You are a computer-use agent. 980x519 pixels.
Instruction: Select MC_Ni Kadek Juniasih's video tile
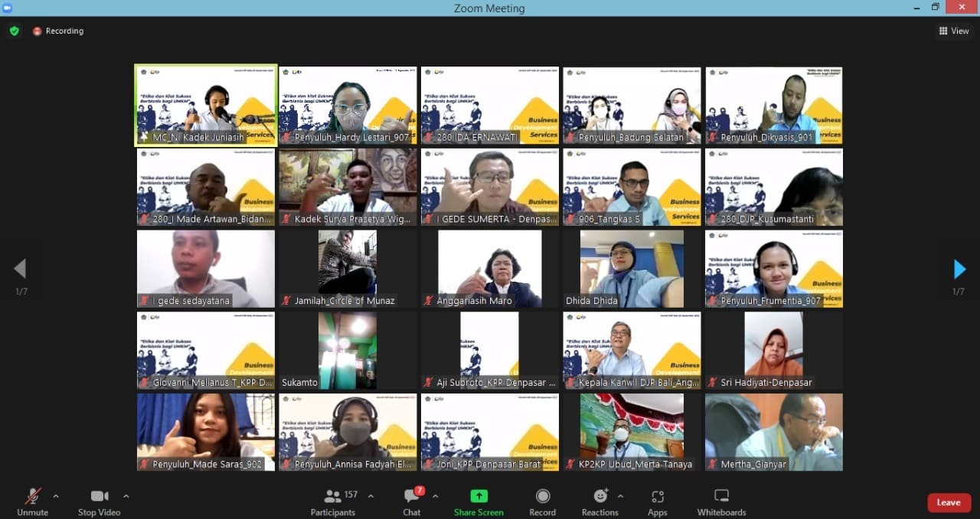click(206, 105)
